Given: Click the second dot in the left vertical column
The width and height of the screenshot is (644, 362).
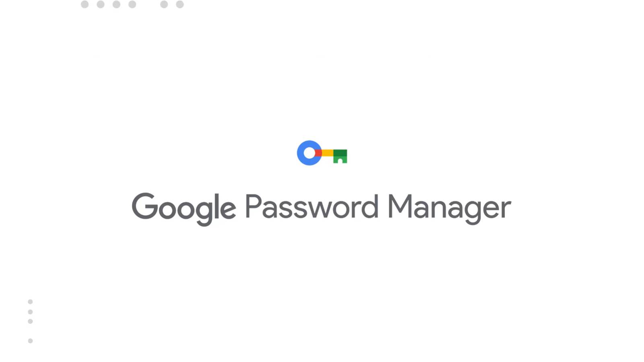Looking at the screenshot, I should point(30,312).
